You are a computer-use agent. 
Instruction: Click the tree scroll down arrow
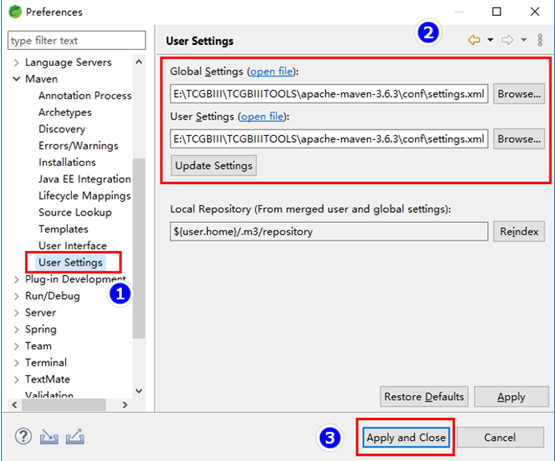pyautogui.click(x=139, y=391)
